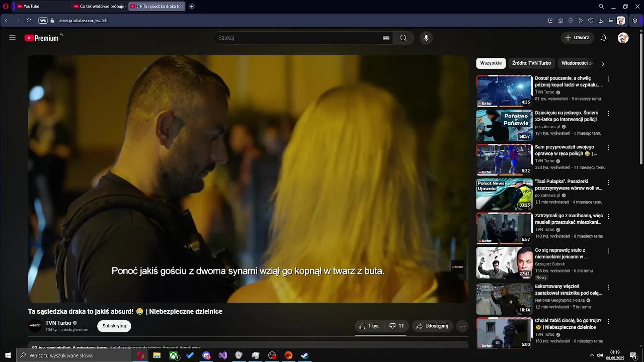Open 'Zatrzymali go z marihuaną' video title
644x362 pixels.
(x=569, y=219)
